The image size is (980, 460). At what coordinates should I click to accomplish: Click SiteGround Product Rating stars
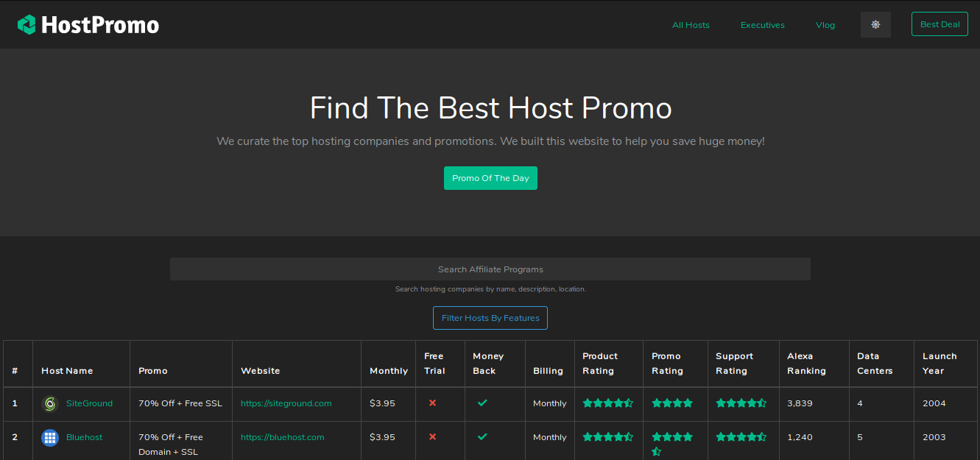coord(607,403)
